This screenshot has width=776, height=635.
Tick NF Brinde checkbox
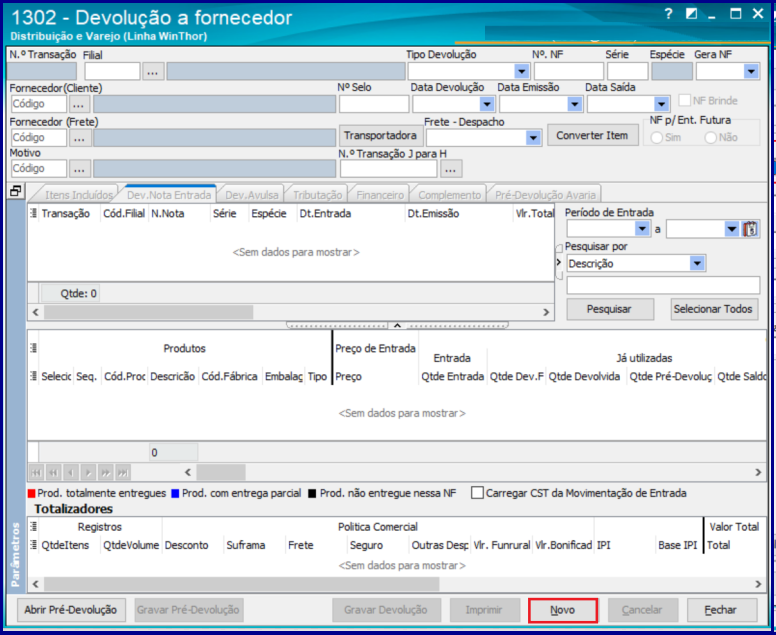click(x=684, y=100)
